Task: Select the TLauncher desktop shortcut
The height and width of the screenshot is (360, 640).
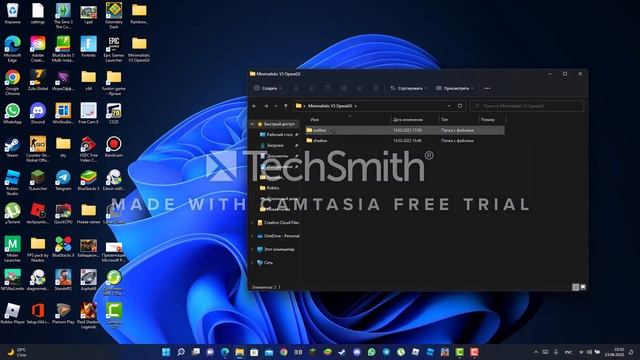Action: coord(38,180)
